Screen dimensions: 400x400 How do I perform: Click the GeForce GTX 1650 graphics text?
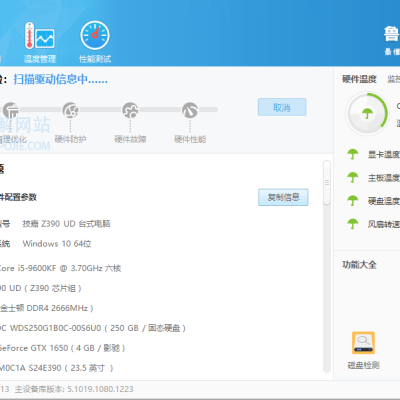62,348
